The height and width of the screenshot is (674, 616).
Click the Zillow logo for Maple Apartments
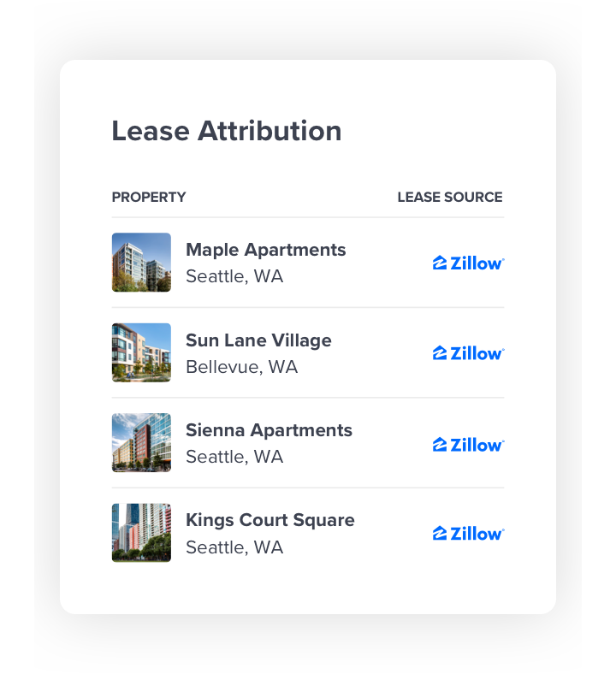pos(468,263)
